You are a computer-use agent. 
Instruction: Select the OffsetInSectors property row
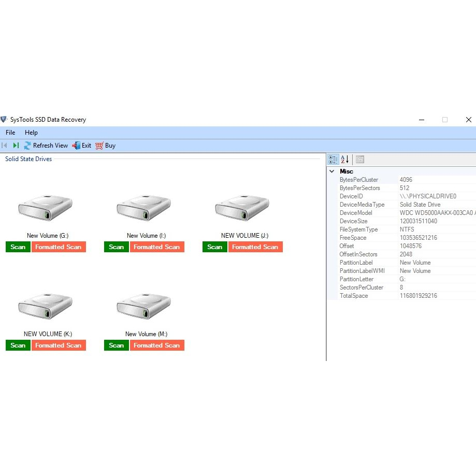coord(407,254)
